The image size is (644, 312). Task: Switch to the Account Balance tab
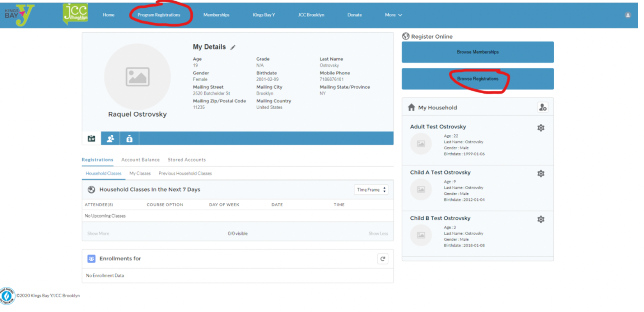tap(140, 160)
